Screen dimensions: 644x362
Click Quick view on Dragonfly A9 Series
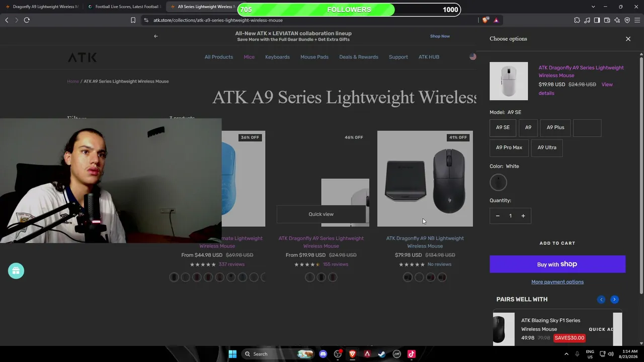[x=321, y=214]
